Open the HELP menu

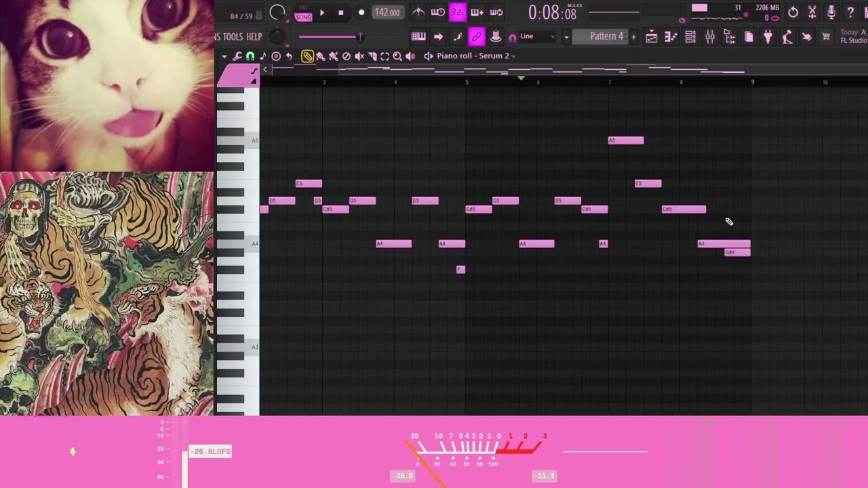tap(254, 37)
